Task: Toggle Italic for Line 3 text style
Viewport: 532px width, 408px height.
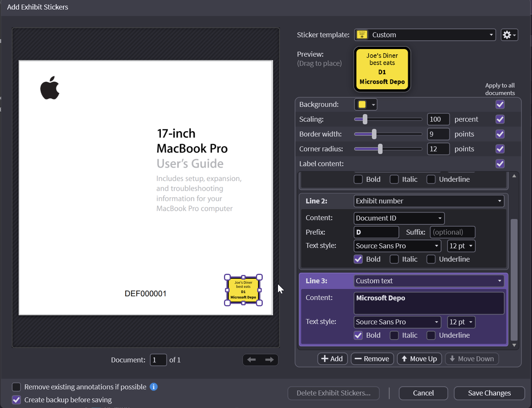Action: coord(394,335)
